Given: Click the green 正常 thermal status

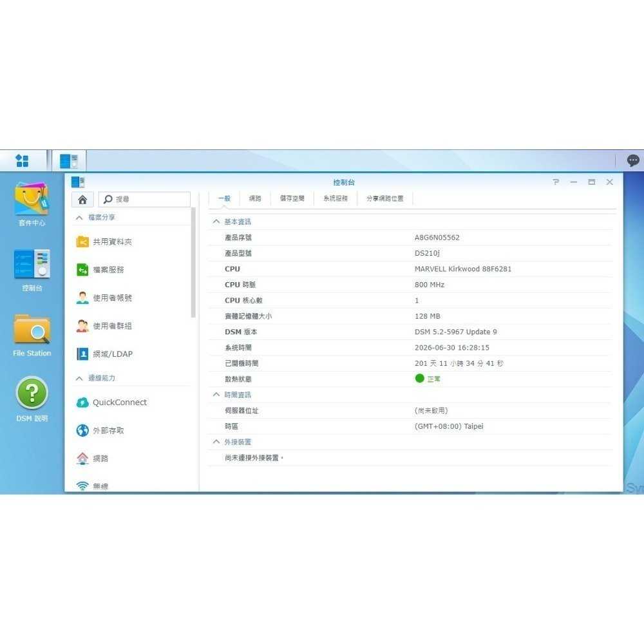Looking at the screenshot, I should pos(428,379).
